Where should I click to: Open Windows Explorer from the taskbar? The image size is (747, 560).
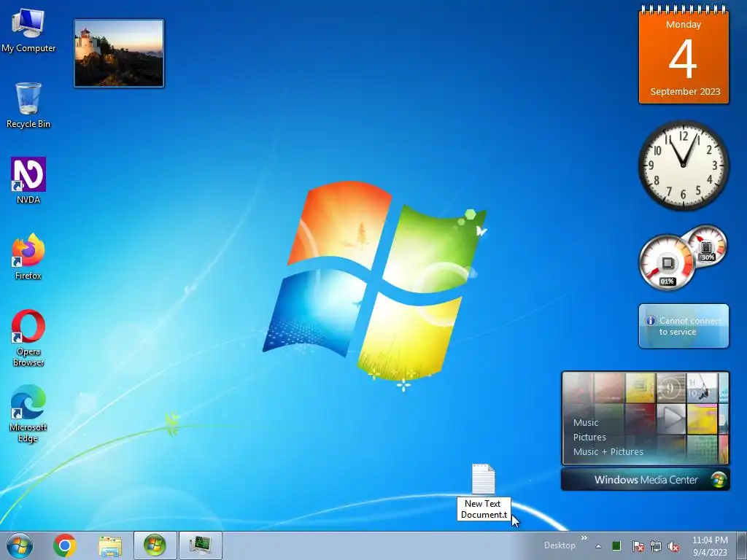pos(110,545)
